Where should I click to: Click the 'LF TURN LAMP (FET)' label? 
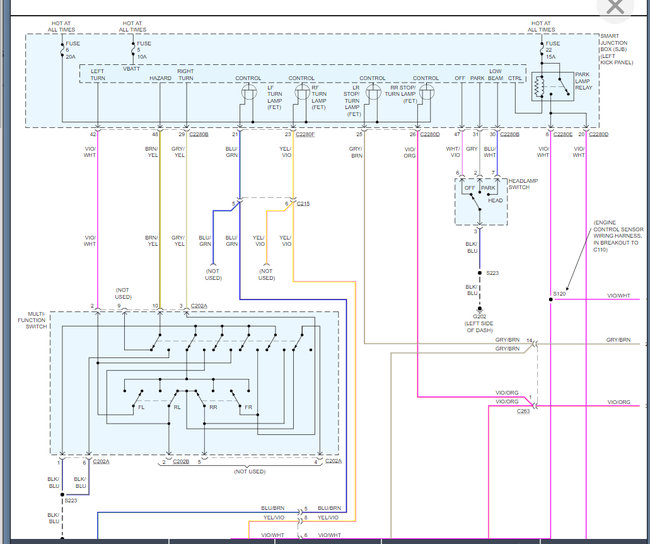pyautogui.click(x=274, y=98)
